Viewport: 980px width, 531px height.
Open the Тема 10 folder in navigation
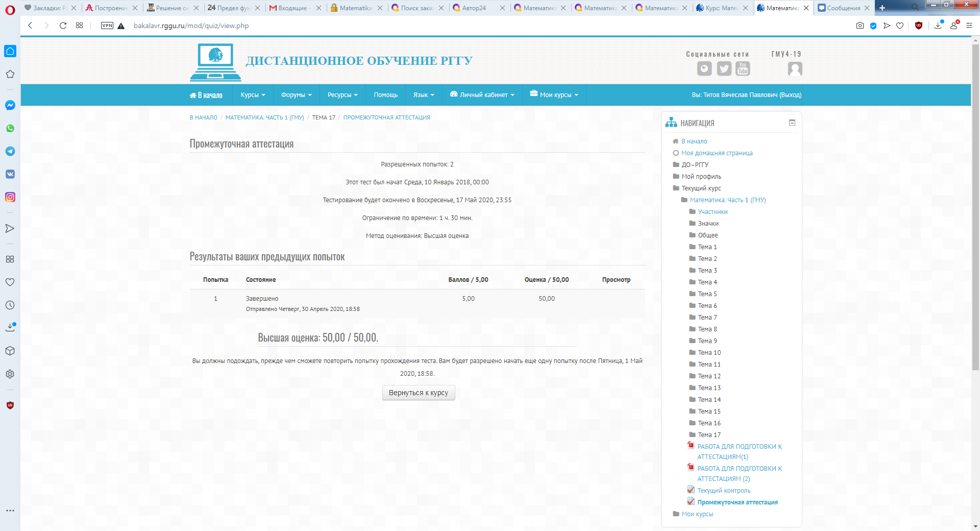pos(709,353)
